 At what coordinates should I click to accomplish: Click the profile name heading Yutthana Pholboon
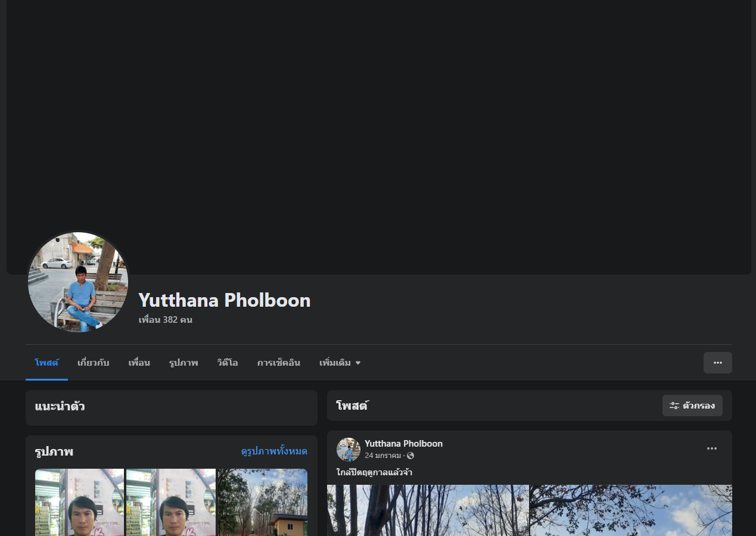tap(225, 300)
